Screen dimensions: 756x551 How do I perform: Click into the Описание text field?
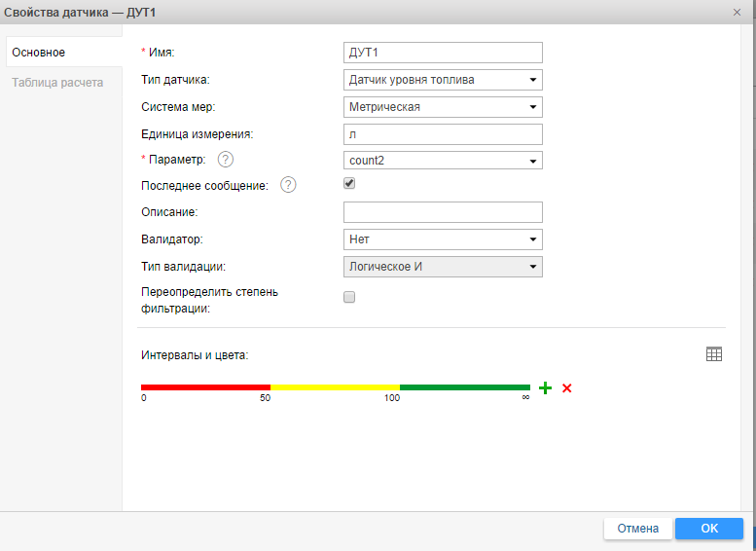[443, 212]
